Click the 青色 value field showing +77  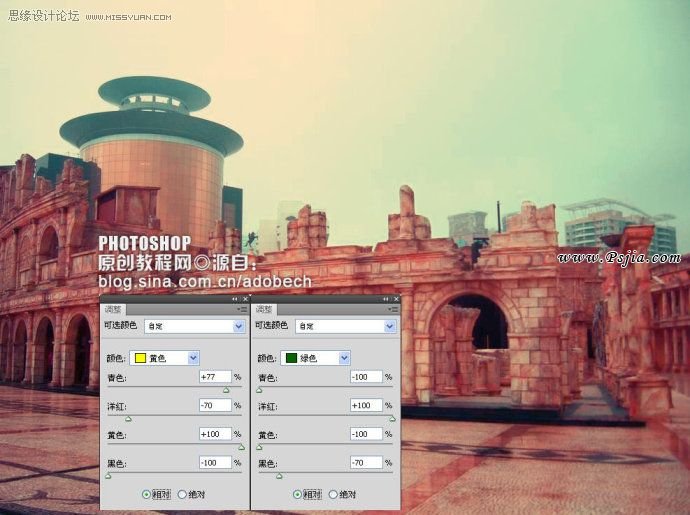(x=215, y=377)
